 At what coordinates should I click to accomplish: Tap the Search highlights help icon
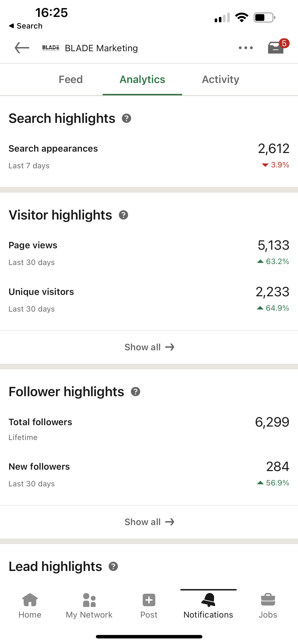[x=126, y=118]
